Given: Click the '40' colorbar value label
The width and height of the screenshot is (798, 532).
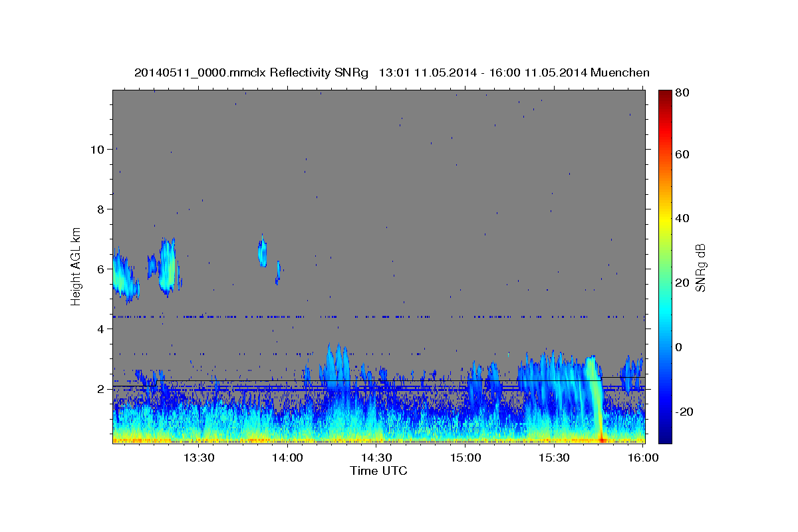Looking at the screenshot, I should click(683, 218).
